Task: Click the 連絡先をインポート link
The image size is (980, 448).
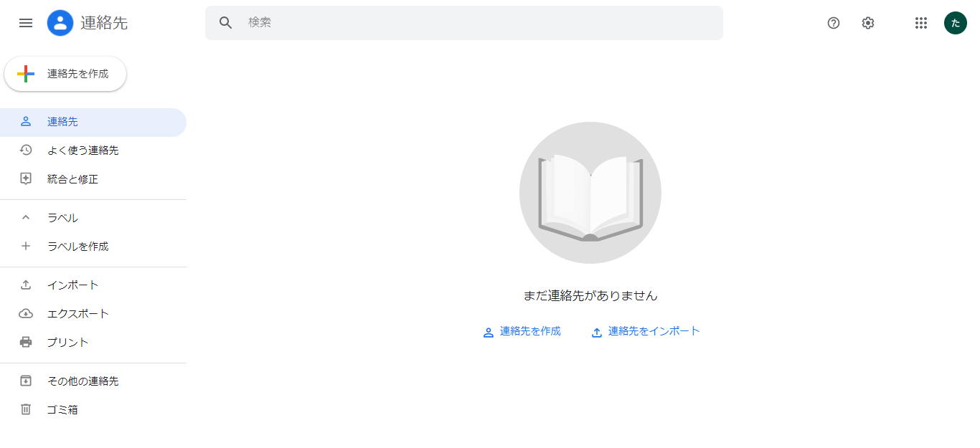Action: [646, 332]
